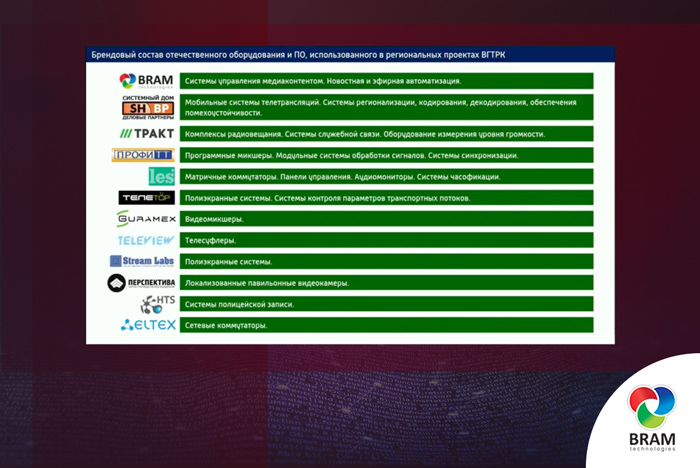
Task: Select the GURAMEX logo
Action: (x=146, y=219)
